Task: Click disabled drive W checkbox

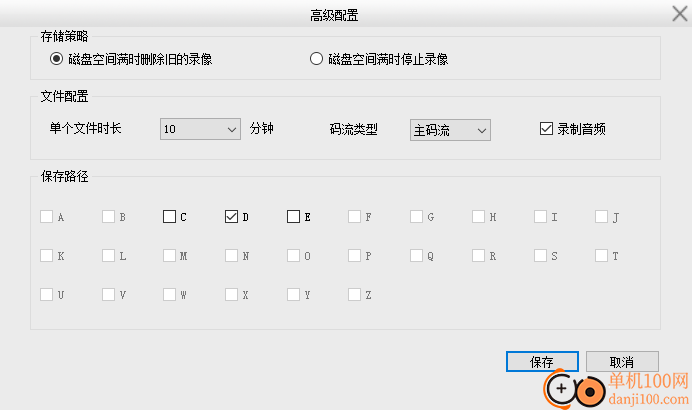Action: pos(169,294)
